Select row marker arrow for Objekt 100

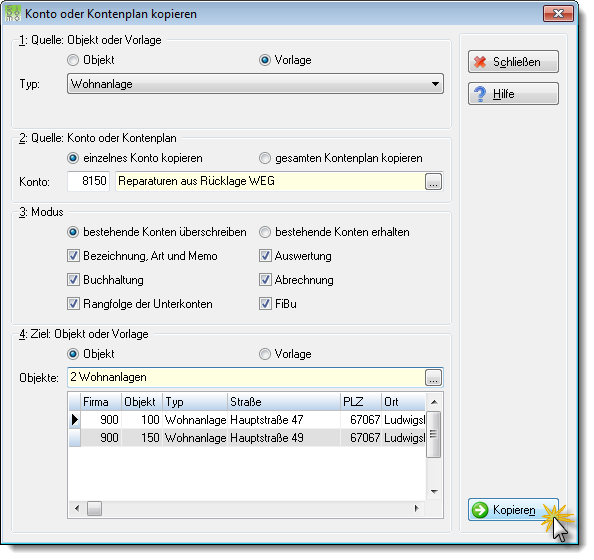pos(75,420)
